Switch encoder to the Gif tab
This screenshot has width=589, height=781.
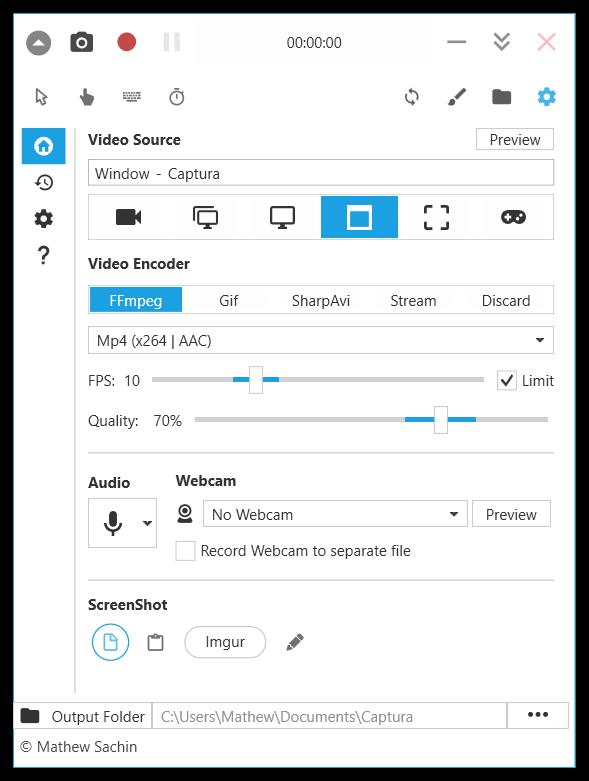coord(229,300)
